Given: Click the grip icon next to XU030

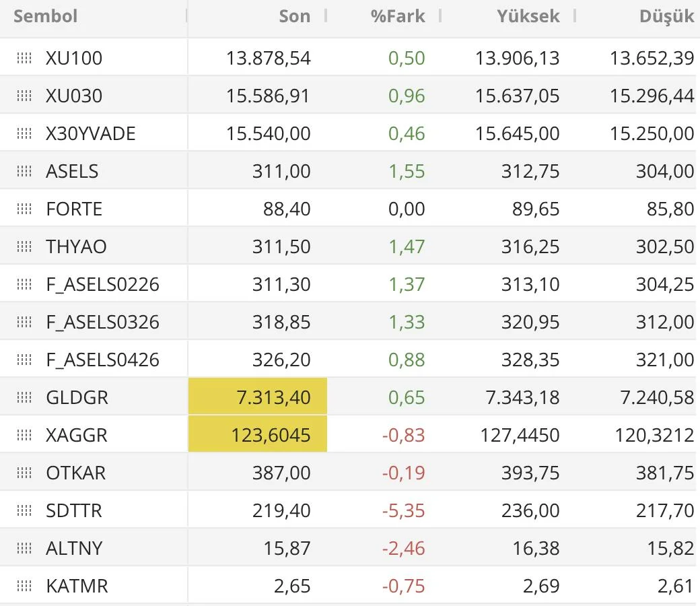Looking at the screenshot, I should [x=24, y=96].
